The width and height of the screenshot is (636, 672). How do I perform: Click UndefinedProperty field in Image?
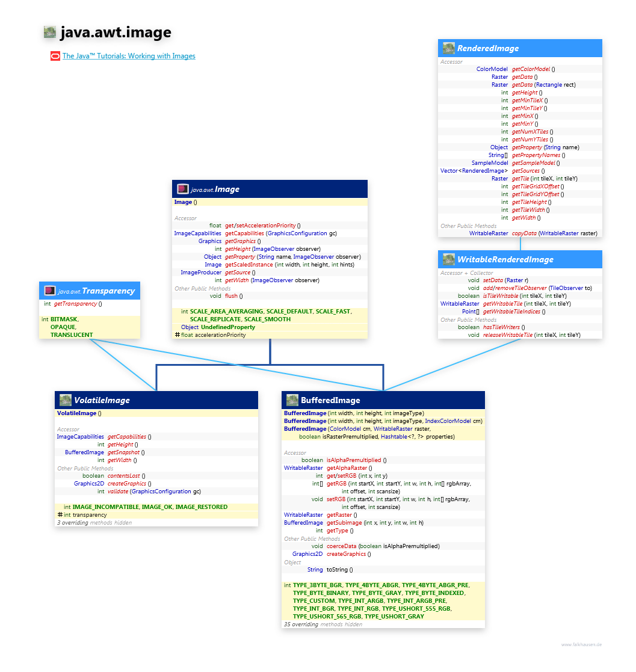tap(228, 327)
